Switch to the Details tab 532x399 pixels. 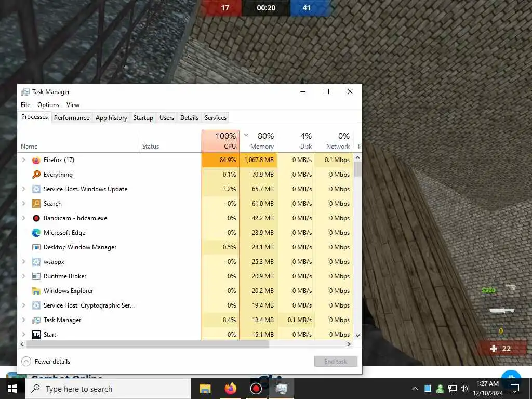[189, 118]
